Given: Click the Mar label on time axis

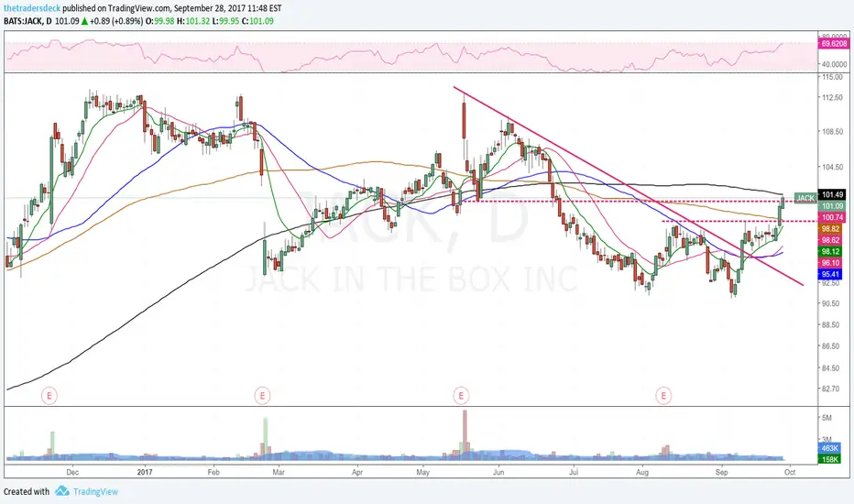Looking at the screenshot, I should (x=279, y=473).
